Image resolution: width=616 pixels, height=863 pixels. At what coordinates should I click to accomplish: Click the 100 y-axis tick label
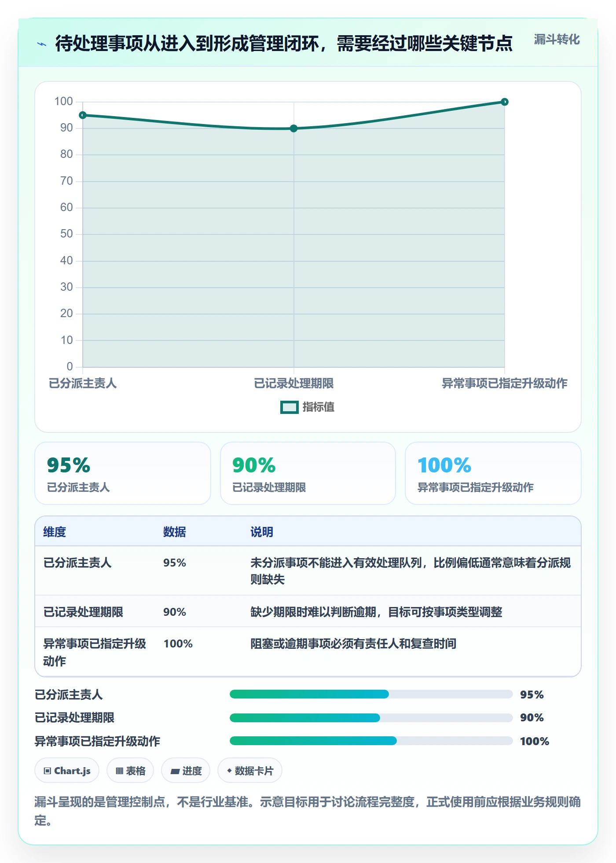point(63,102)
